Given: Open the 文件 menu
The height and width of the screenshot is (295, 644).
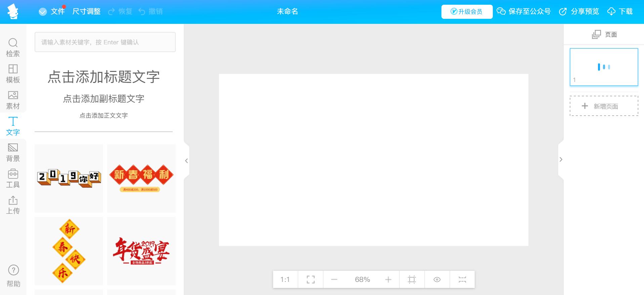Looking at the screenshot, I should click(52, 11).
